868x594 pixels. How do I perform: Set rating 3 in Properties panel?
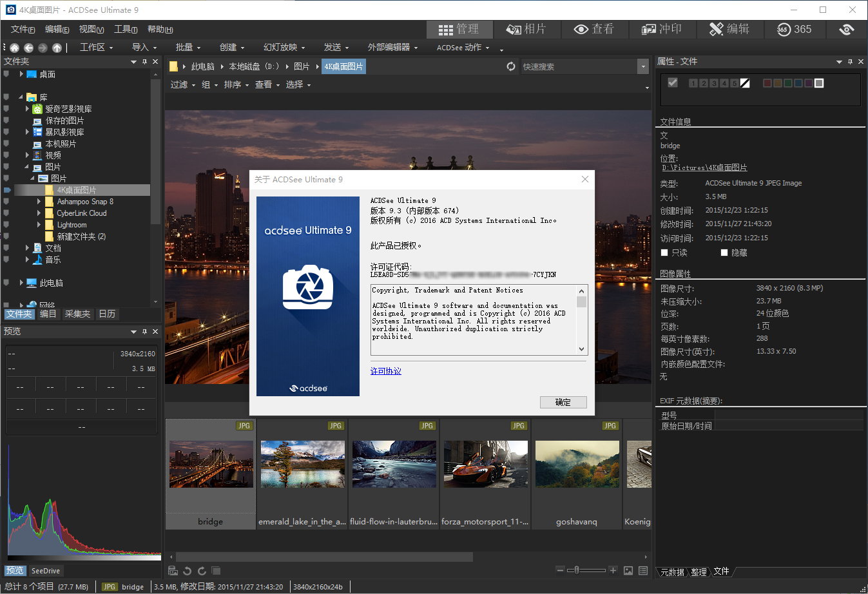point(714,83)
